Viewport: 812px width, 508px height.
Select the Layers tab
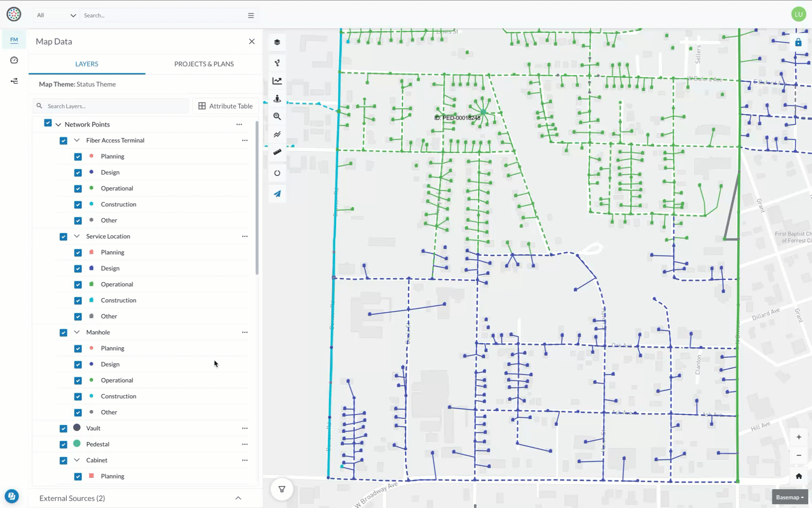(86, 64)
